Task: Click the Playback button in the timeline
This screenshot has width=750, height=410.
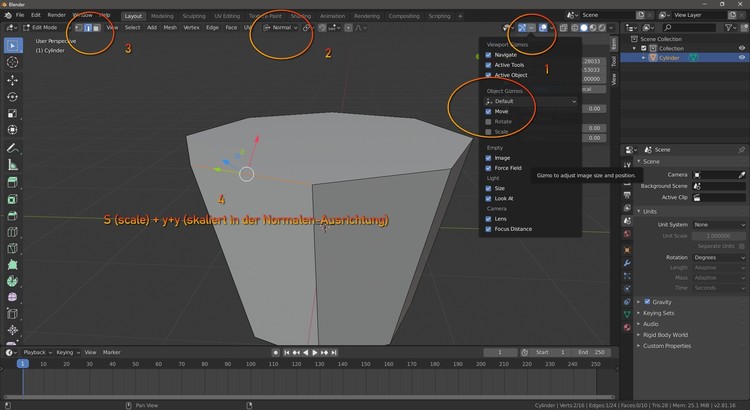Action: click(x=35, y=353)
